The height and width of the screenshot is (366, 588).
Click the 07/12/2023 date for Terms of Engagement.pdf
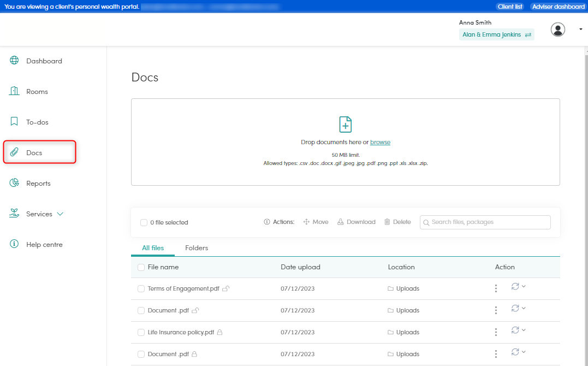(298, 288)
